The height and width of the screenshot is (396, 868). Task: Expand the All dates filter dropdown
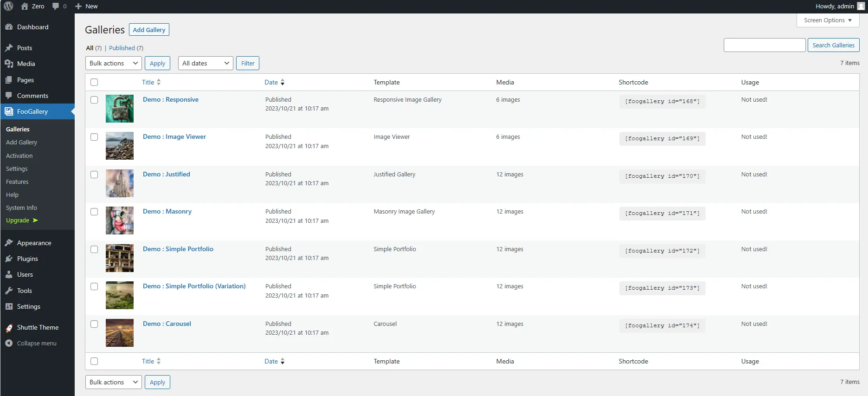point(206,63)
